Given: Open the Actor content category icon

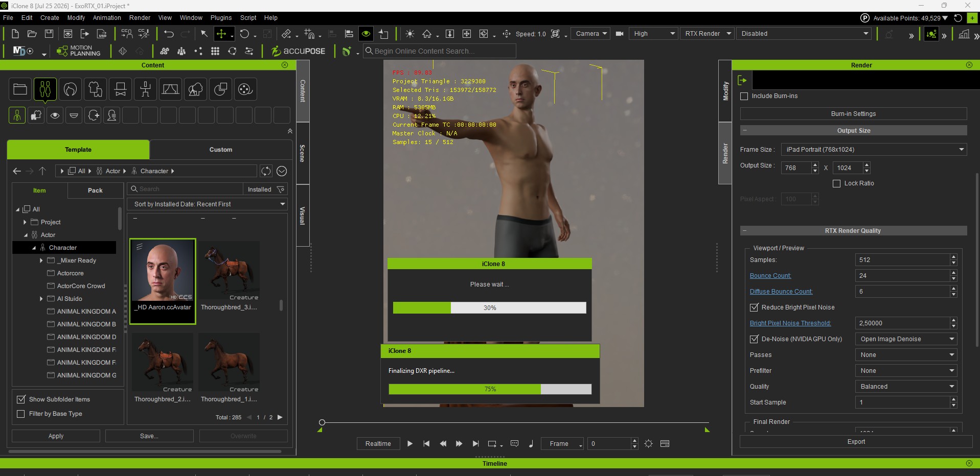Looking at the screenshot, I should (45, 89).
